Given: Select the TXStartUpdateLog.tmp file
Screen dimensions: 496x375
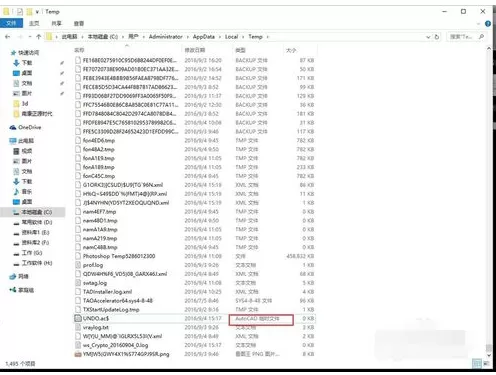Looking at the screenshot, I should tap(111, 310).
